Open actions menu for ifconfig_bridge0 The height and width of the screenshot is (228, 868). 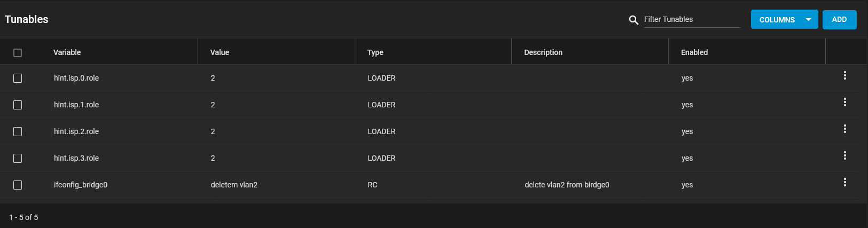pos(844,183)
